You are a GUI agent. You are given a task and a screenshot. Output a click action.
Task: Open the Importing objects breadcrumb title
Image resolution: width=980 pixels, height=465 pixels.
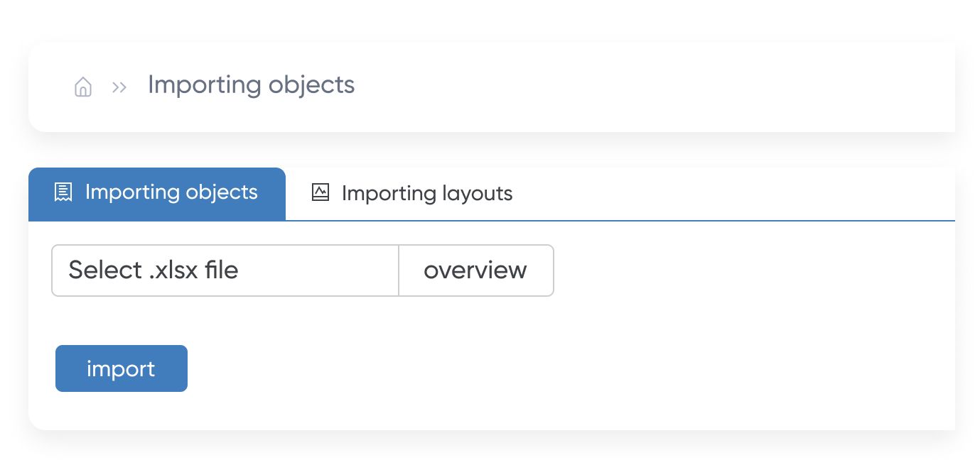(251, 85)
